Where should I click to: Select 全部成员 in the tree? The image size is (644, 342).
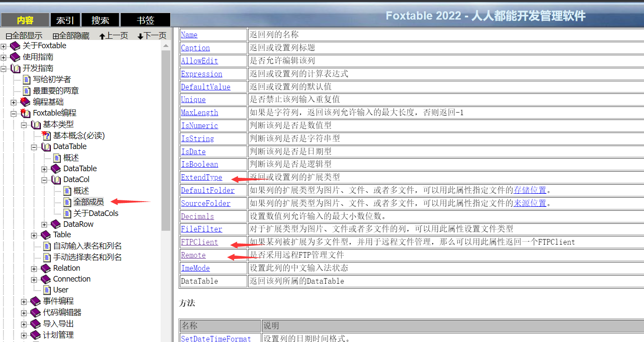89,202
